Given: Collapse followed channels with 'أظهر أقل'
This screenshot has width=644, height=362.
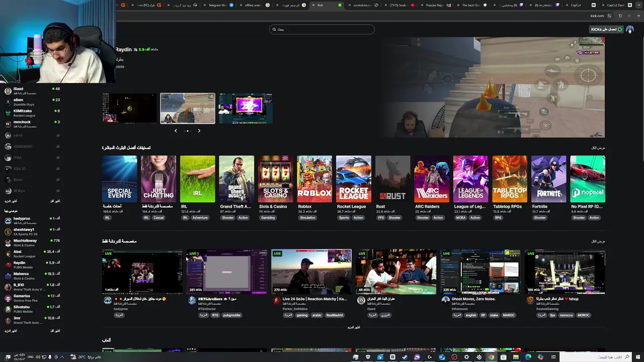Looking at the screenshot, I should point(55,201).
